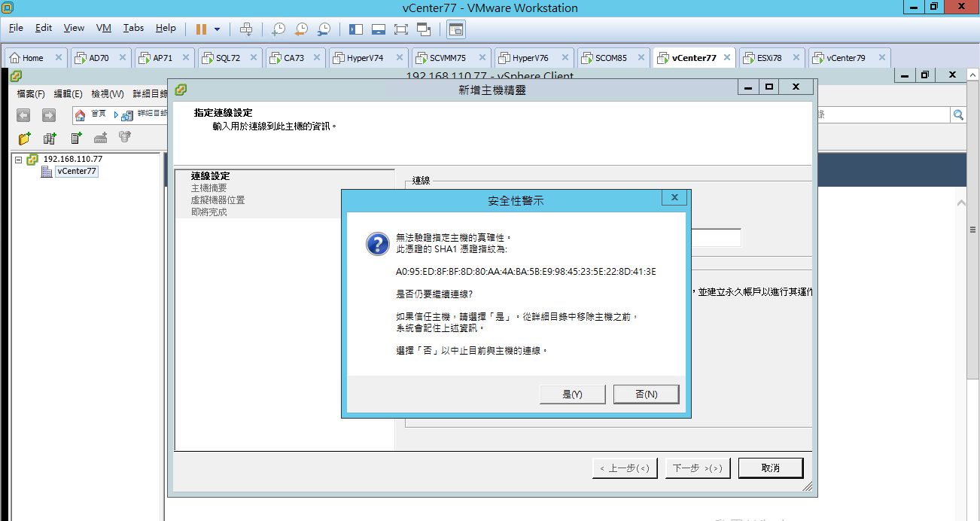The height and width of the screenshot is (521, 980).
Task: Open the 編輯(E) menu in vSphere Client
Action: pyautogui.click(x=68, y=94)
